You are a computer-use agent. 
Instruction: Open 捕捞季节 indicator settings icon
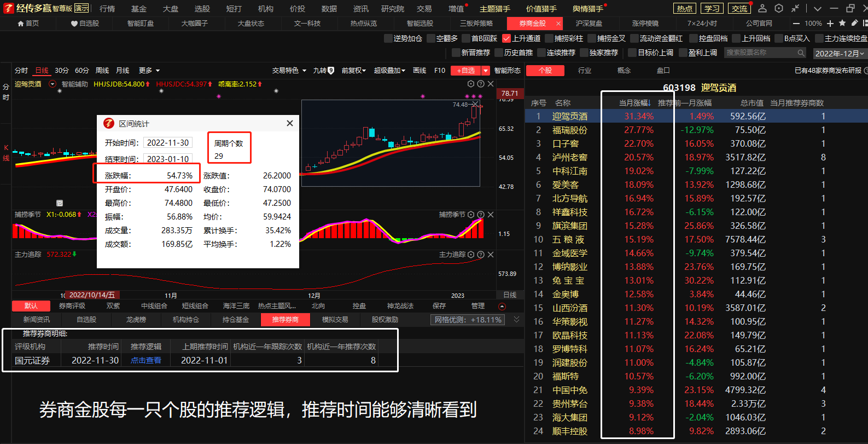coord(471,215)
